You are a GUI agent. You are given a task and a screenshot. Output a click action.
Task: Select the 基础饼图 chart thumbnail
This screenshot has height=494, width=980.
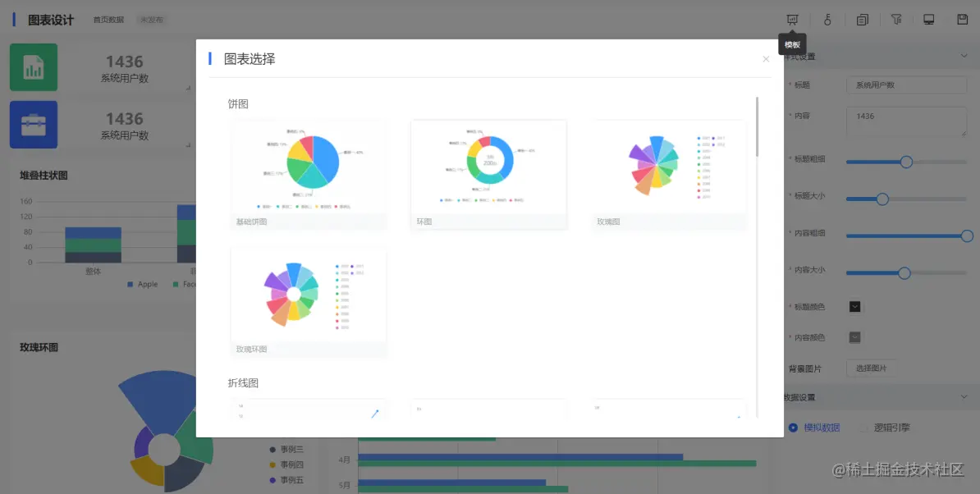pos(309,175)
